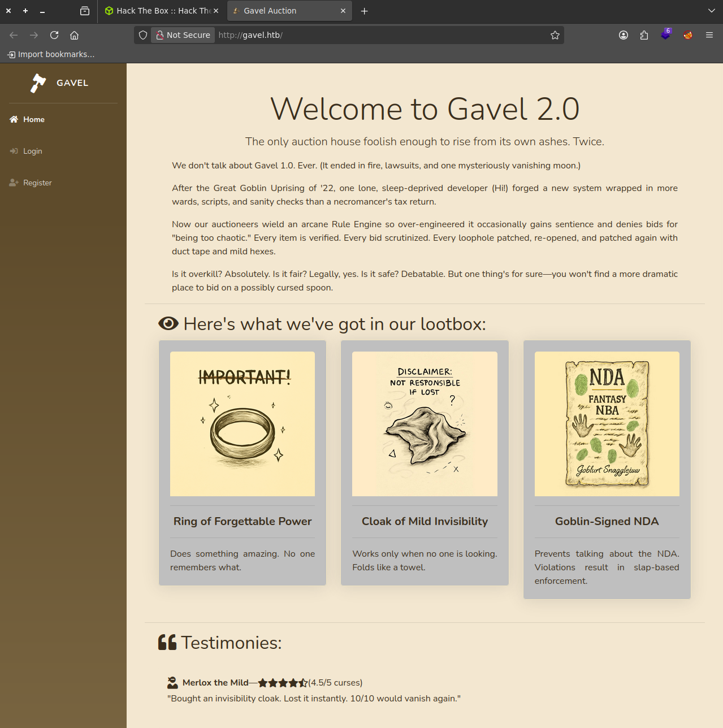This screenshot has width=723, height=728.
Task: Click the Cloak of Mild Invisibility image
Action: pyautogui.click(x=425, y=424)
